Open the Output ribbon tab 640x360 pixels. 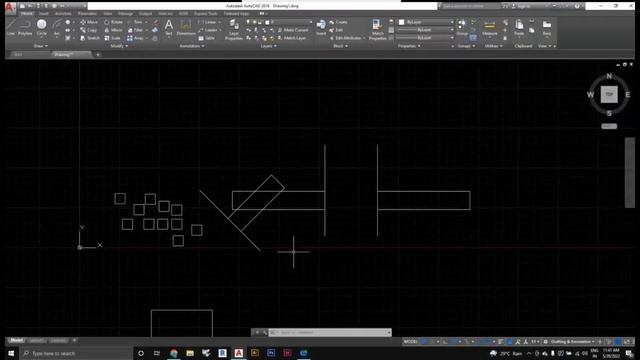tap(145, 13)
